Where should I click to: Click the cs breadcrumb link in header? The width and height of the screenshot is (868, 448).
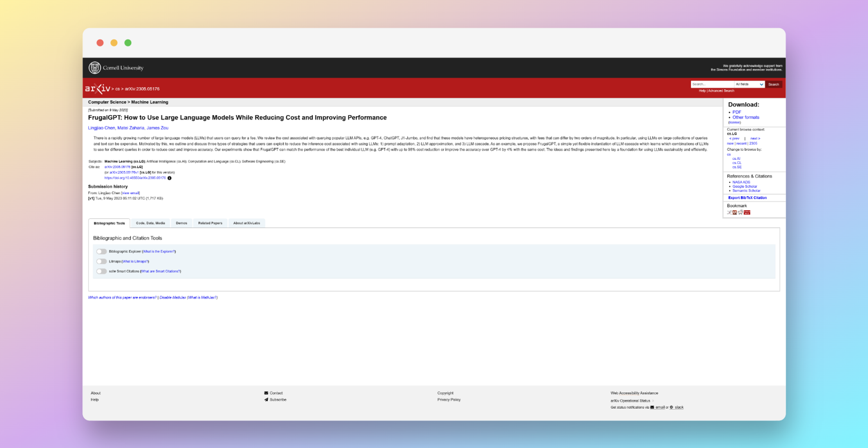[118, 89]
